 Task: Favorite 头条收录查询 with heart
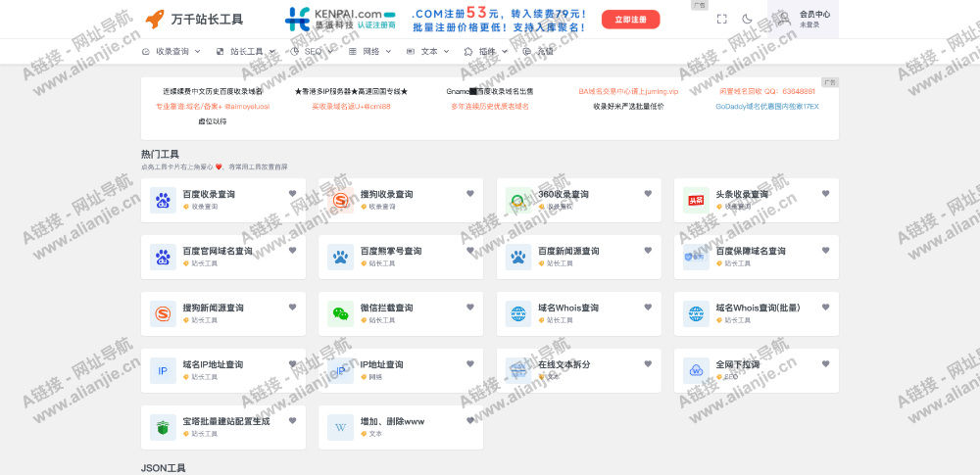(x=825, y=194)
